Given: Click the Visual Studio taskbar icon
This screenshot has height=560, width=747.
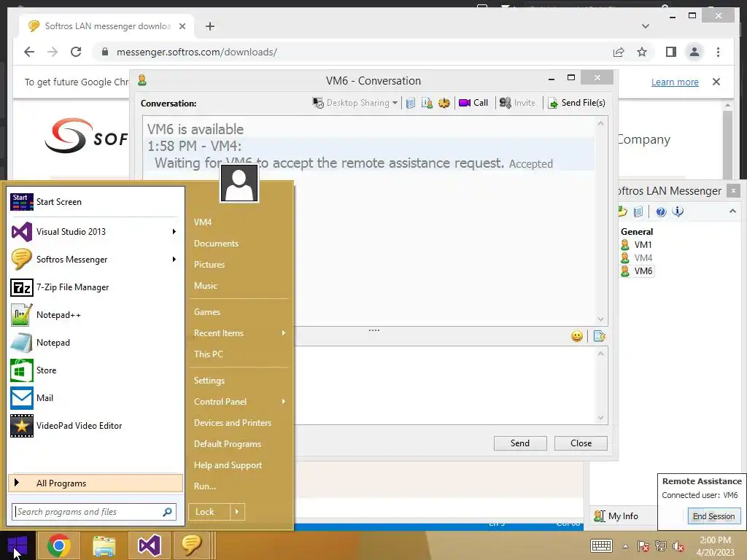Looking at the screenshot, I should coord(149,545).
